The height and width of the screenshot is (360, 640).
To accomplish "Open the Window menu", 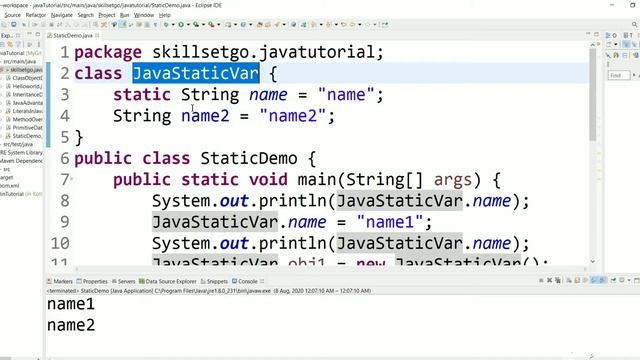I will [x=144, y=15].
